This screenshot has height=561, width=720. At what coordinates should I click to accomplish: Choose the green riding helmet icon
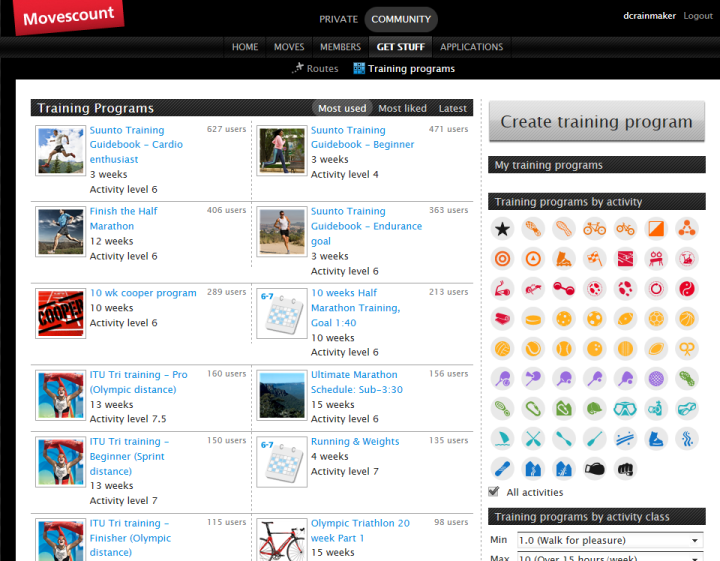(595, 409)
